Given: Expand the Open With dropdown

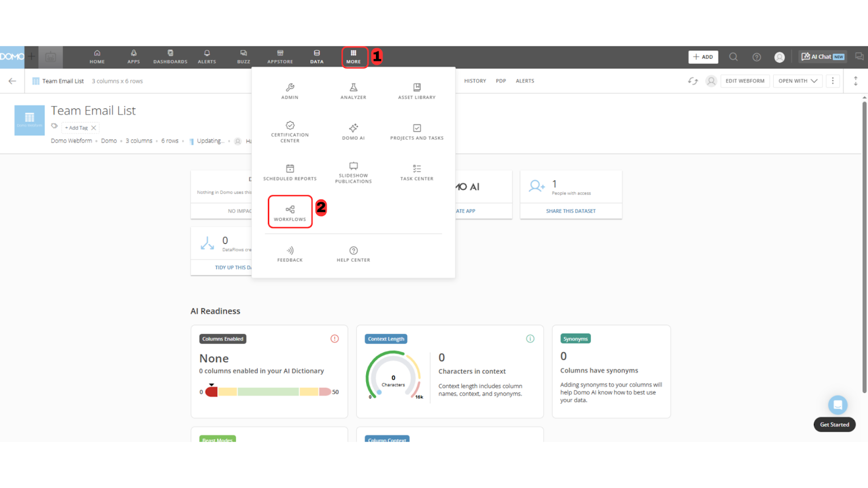Looking at the screenshot, I should [x=798, y=81].
